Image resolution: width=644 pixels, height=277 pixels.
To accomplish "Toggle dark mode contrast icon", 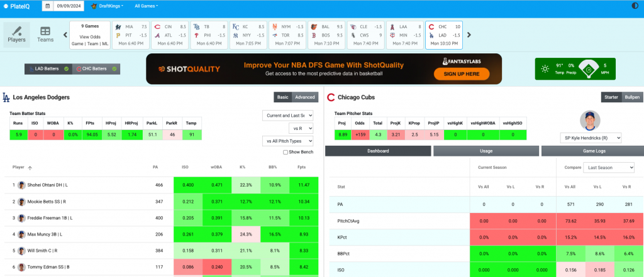I will 634,6.
